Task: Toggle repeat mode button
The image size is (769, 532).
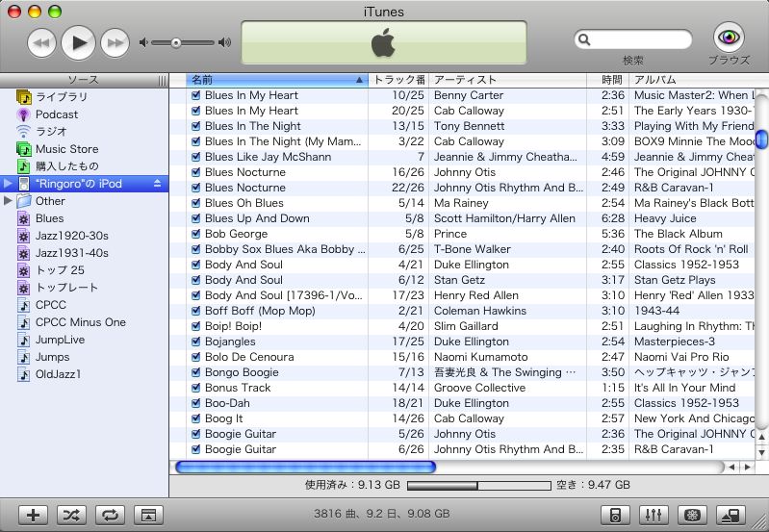Action: tap(110, 515)
